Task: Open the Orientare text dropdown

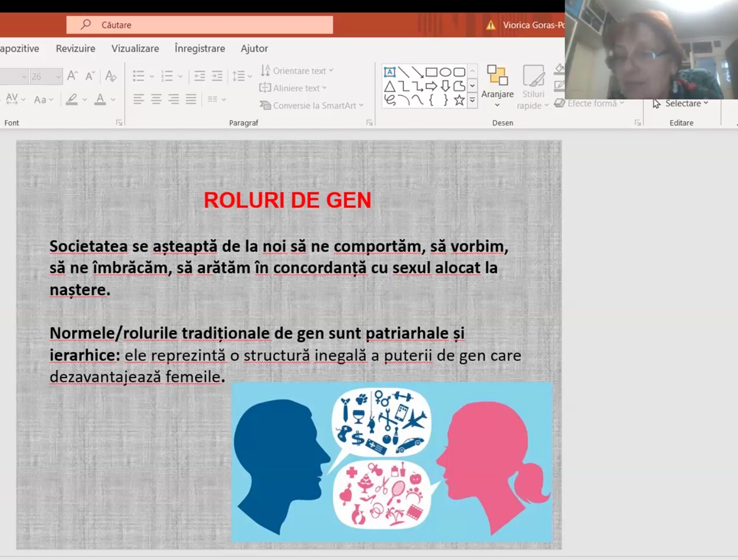Action: pos(297,71)
